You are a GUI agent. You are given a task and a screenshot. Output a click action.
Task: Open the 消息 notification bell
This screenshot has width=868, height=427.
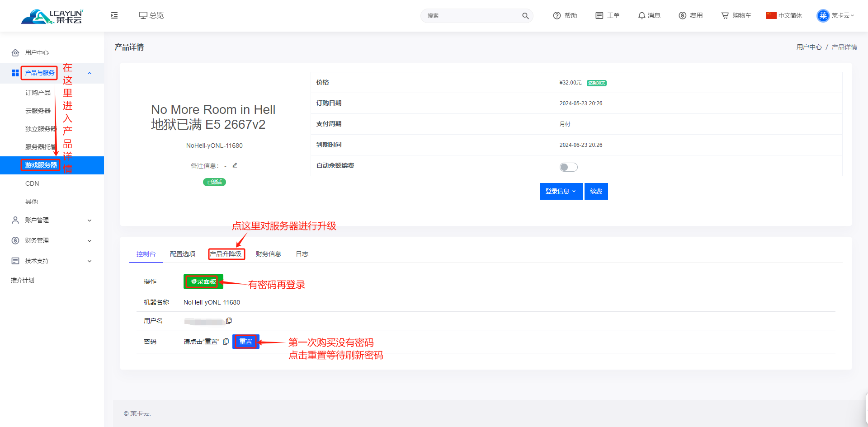tap(642, 15)
